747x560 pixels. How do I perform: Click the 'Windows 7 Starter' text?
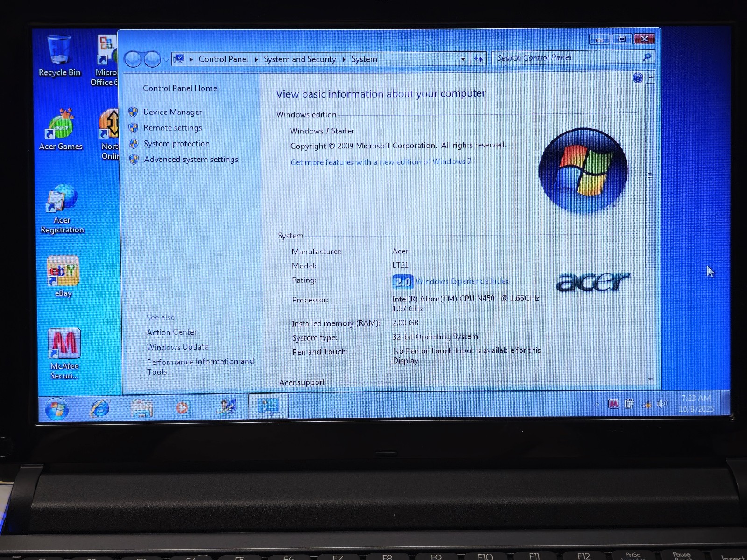tap(322, 131)
